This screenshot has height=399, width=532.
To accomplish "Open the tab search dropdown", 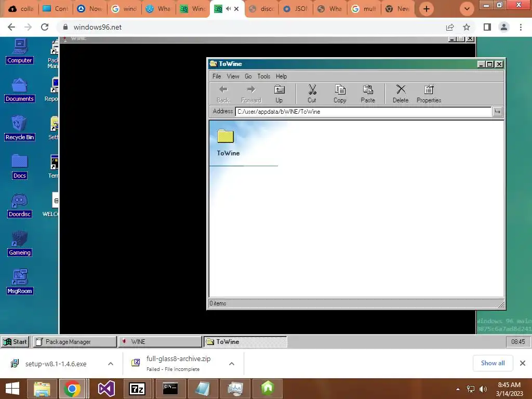I will click(467, 9).
